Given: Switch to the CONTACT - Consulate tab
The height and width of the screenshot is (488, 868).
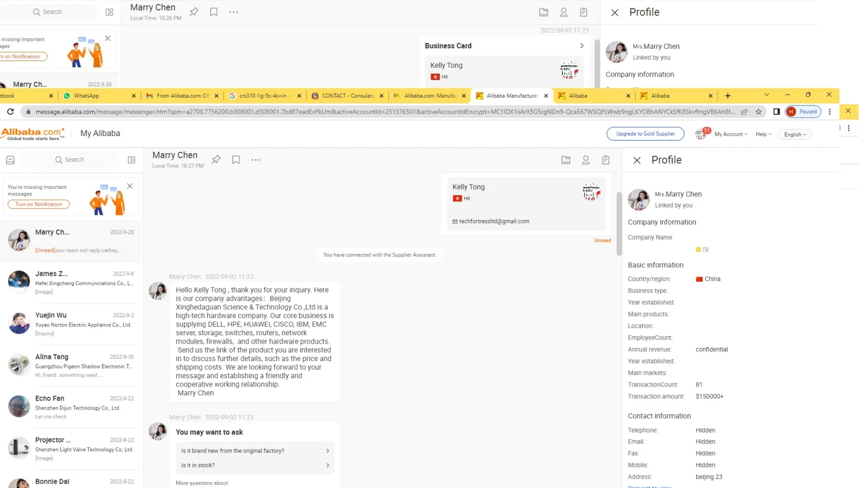Looking at the screenshot, I should [x=348, y=96].
